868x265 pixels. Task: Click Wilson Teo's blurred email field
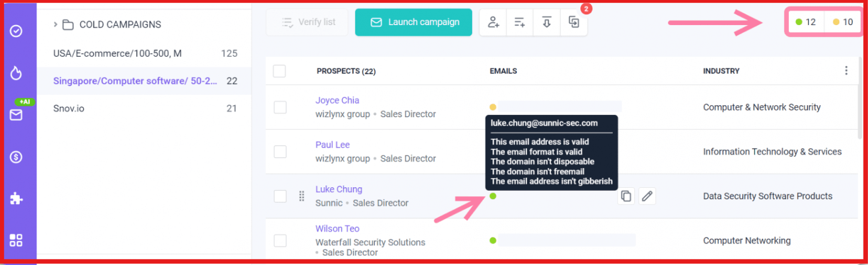[x=567, y=240]
